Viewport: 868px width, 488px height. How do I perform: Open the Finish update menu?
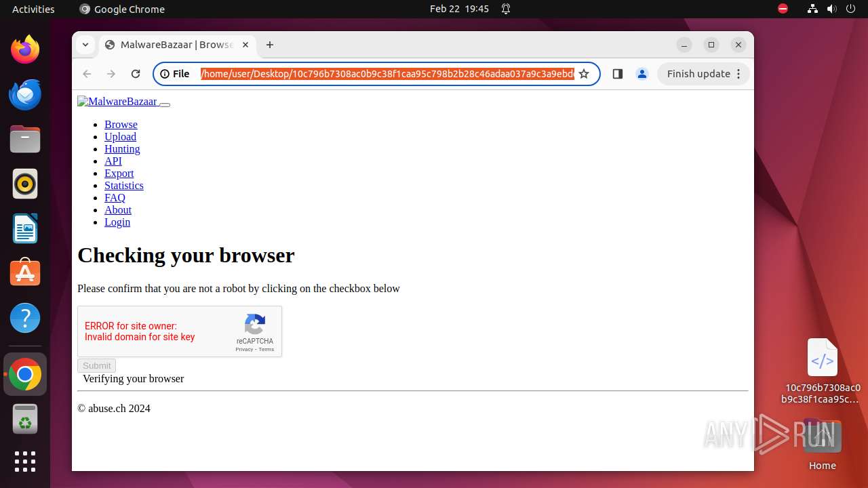[703, 74]
